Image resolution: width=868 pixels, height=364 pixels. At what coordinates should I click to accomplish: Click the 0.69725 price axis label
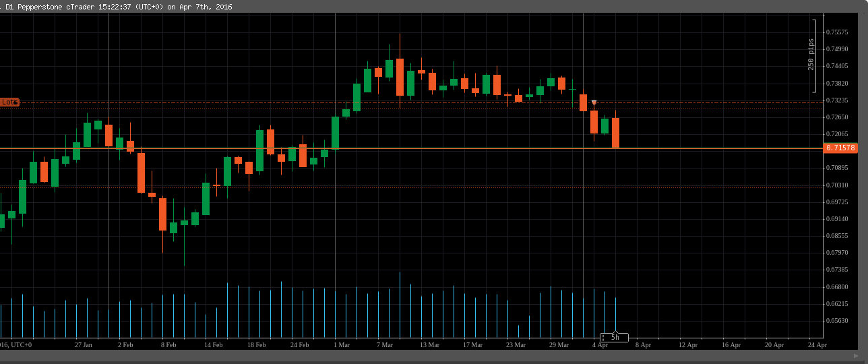pyautogui.click(x=838, y=202)
